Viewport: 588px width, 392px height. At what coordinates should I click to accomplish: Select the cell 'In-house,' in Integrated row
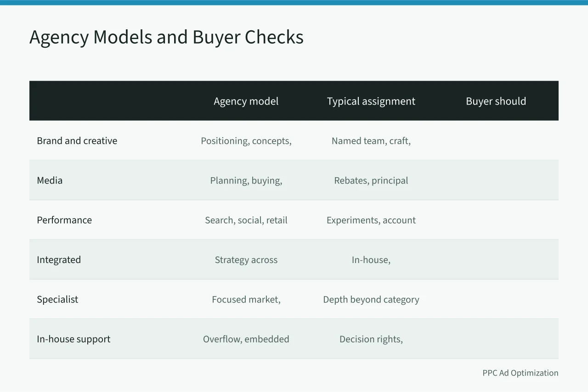point(371,260)
